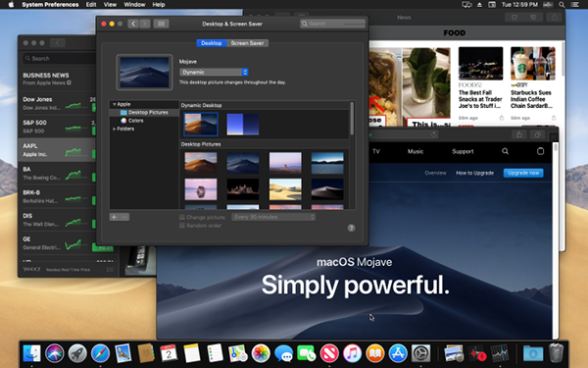
Task: Open Starbucks Sues Indian Coffee article
Action: coord(531,99)
